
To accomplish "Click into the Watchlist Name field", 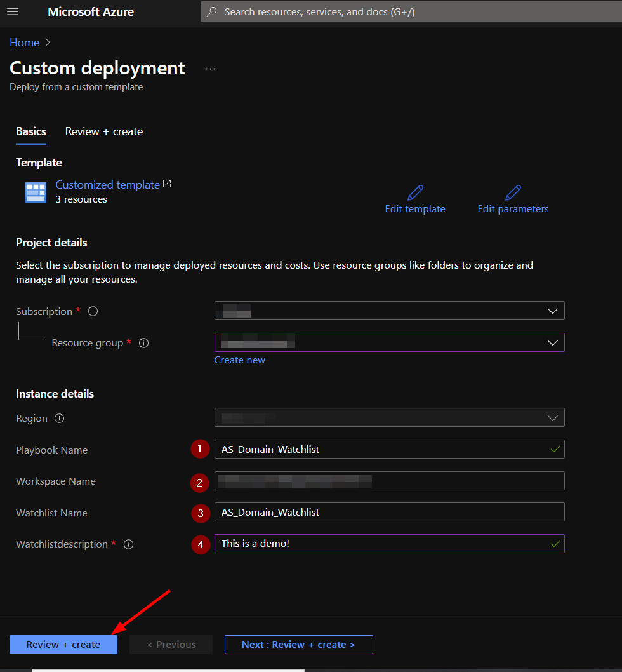I will 390,512.
